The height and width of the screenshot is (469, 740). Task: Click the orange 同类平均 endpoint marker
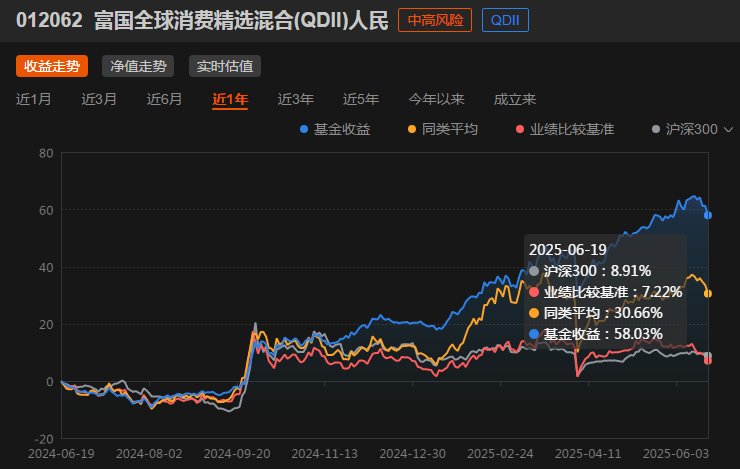click(x=708, y=293)
